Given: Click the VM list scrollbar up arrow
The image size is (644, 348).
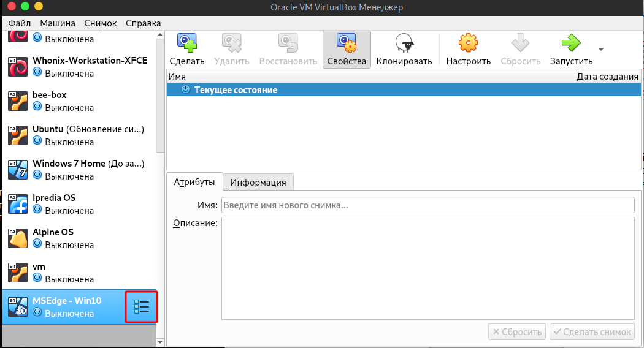Looking at the screenshot, I should coord(160,35).
